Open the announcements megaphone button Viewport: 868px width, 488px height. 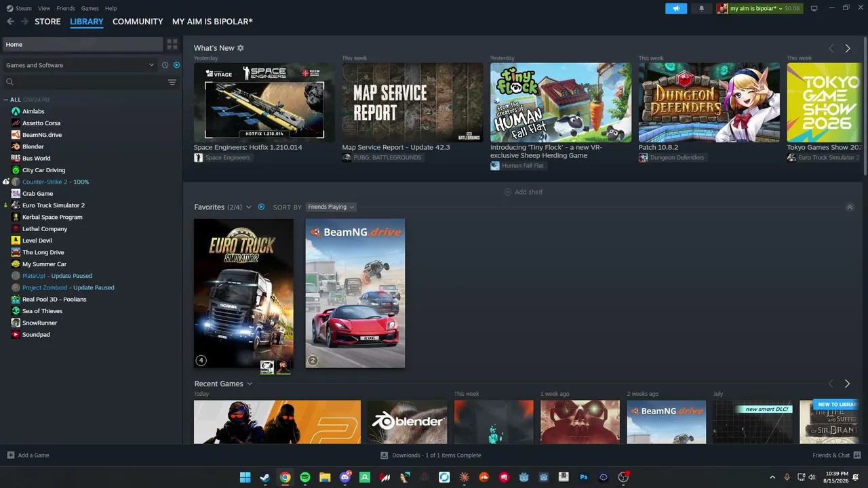pyautogui.click(x=675, y=8)
